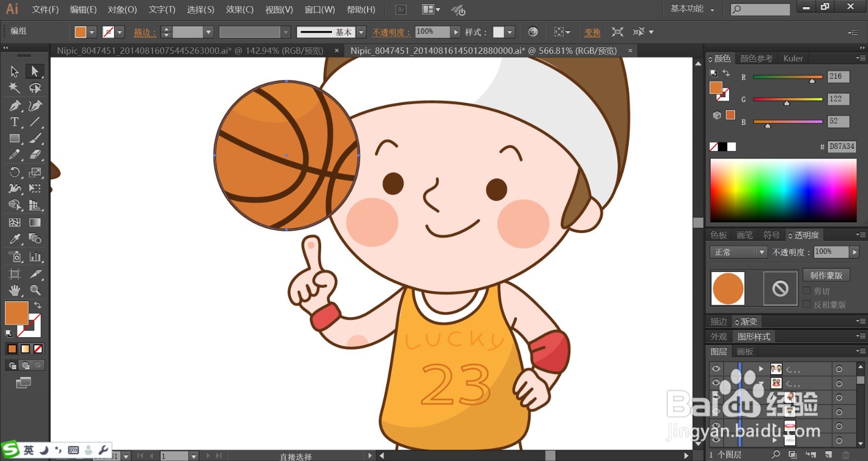Screen dimensions: 868x461
Task: Click the Sogou input method S icon
Action: pos(10,450)
